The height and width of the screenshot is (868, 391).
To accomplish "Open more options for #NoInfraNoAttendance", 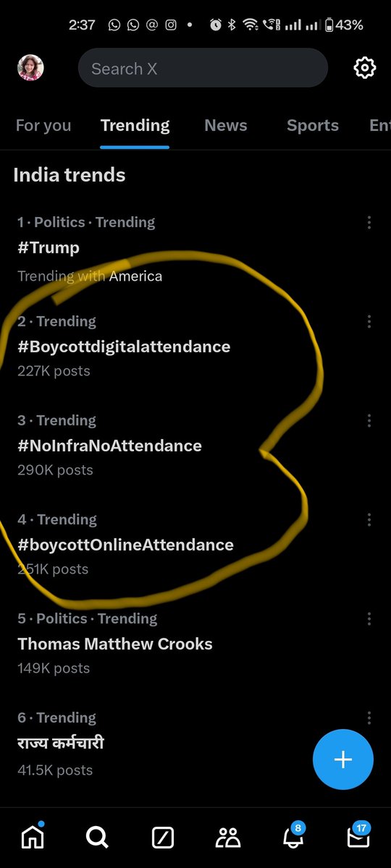I will tap(369, 421).
